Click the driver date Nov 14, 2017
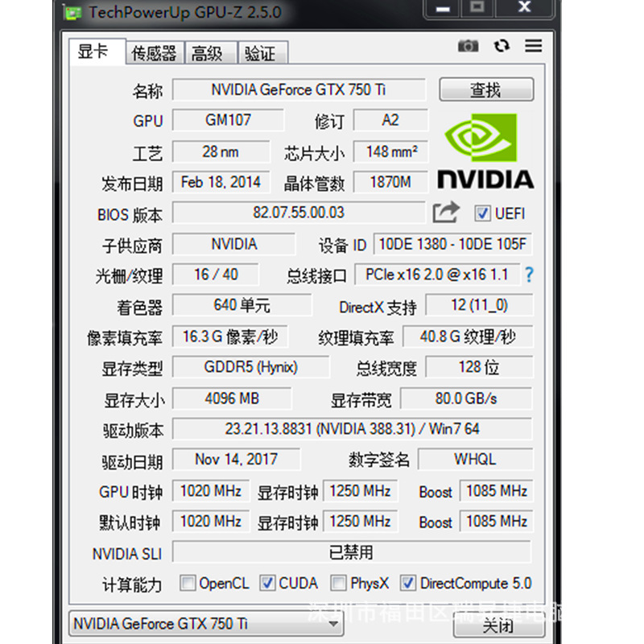Image resolution: width=644 pixels, height=644 pixels. pyautogui.click(x=236, y=459)
